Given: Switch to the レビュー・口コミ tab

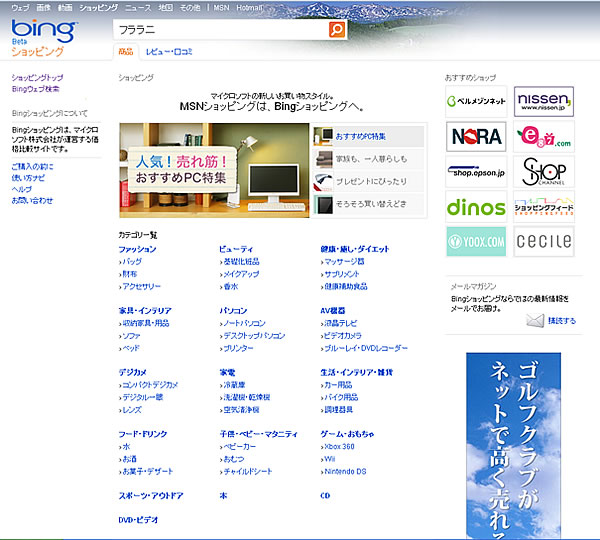Looking at the screenshot, I should [169, 52].
